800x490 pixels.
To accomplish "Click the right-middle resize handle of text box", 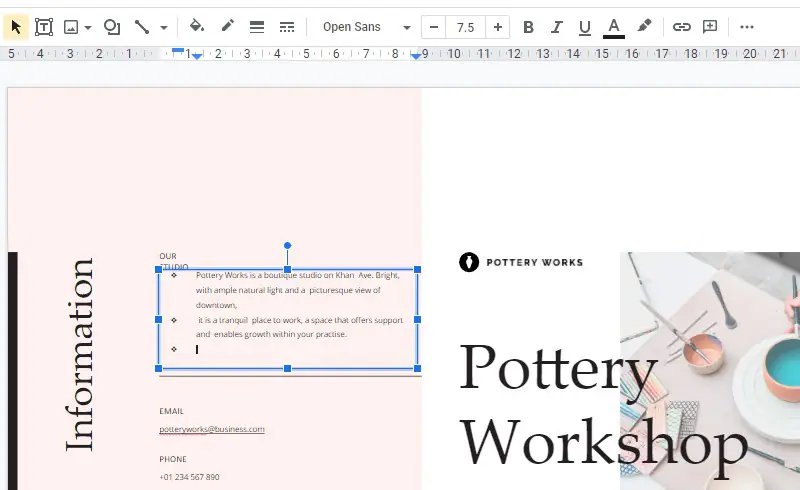I will tap(417, 319).
